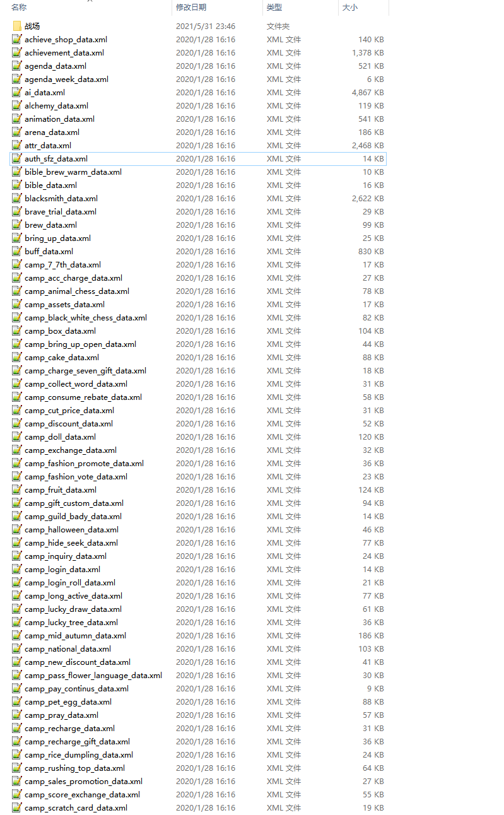Click the camp_halloween_data.xml file icon
Viewport: 504px width, 815px height.
17,530
